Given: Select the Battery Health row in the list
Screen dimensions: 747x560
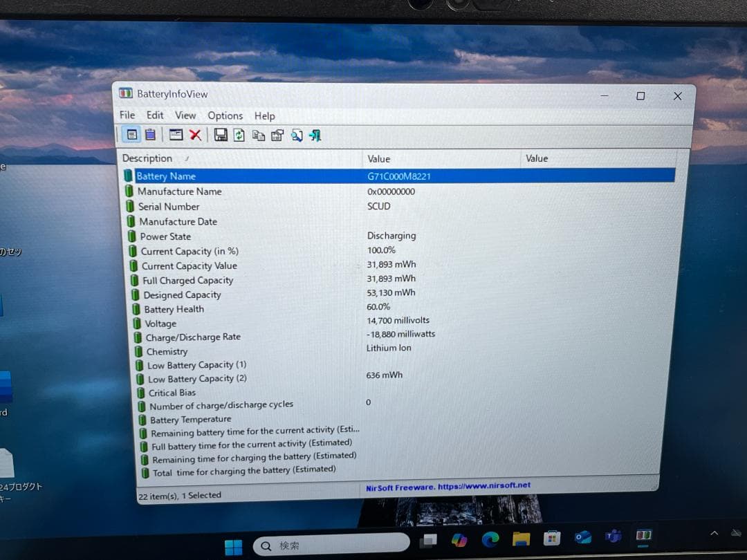Looking at the screenshot, I should click(174, 309).
